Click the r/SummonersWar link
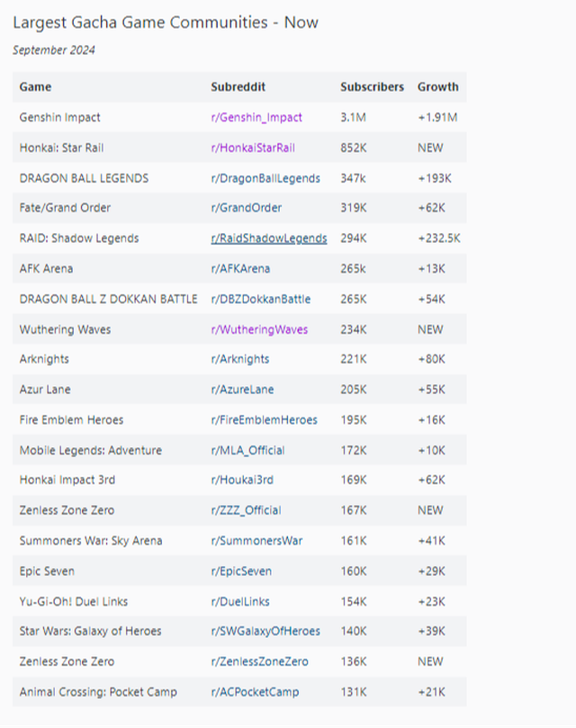Viewport: 576px width, 728px height. pyautogui.click(x=256, y=541)
